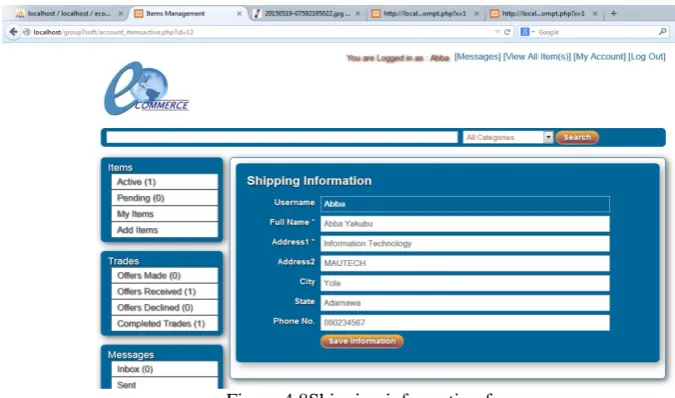
Task: Open Sent messages in sidebar
Action: pos(164,384)
